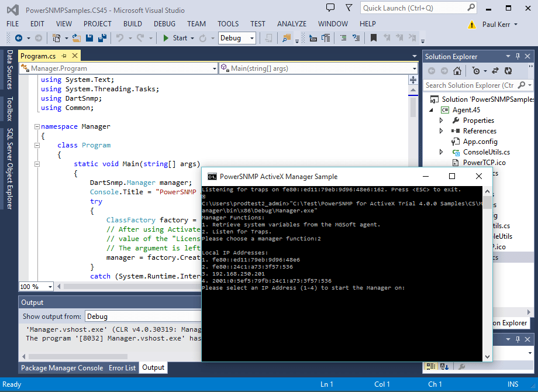
Task: Click the Visual Studio logo icon
Action: [13, 9]
